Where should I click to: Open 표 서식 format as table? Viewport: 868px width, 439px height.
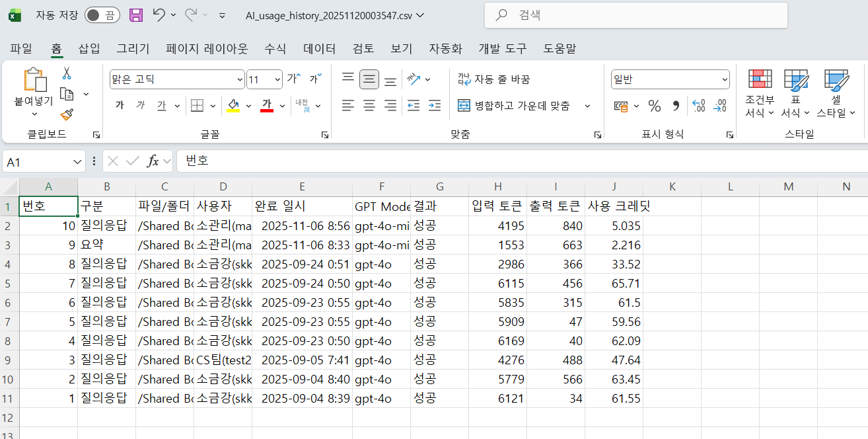(x=796, y=94)
